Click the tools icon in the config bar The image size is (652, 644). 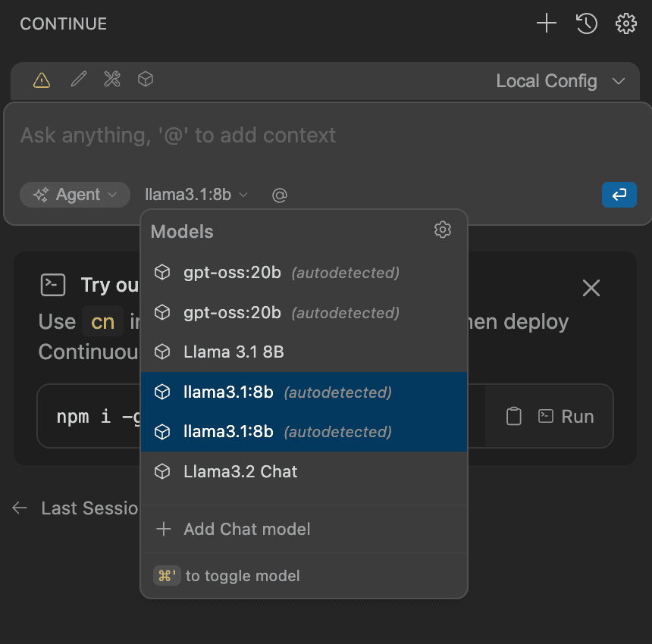pos(112,80)
